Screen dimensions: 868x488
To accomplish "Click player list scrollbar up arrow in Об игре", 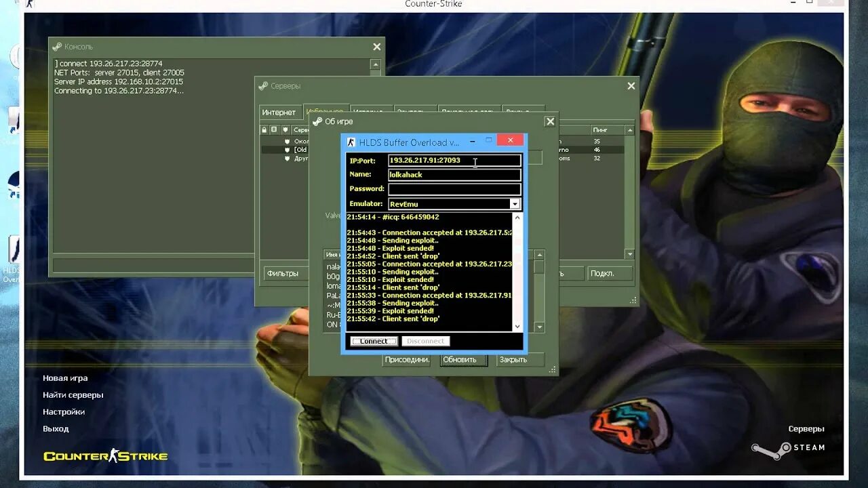I will (540, 255).
